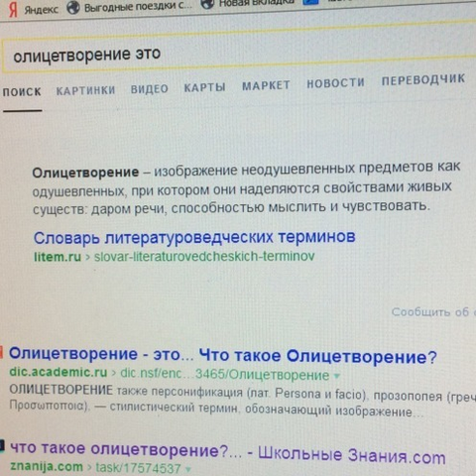Switch to the Картинки tab
Image resolution: width=476 pixels, height=476 pixels.
[x=85, y=90]
